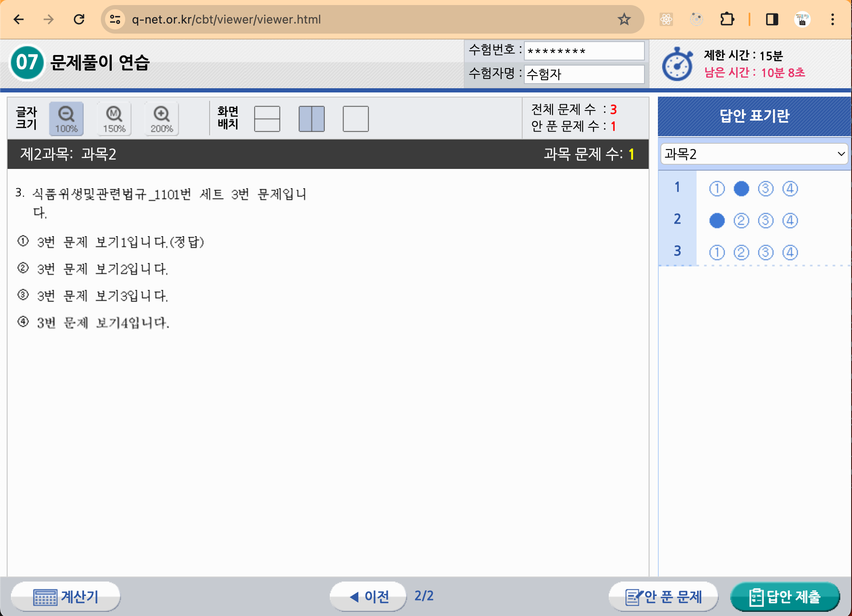Set font size to 100% zoom
The width and height of the screenshot is (852, 616).
coord(66,119)
